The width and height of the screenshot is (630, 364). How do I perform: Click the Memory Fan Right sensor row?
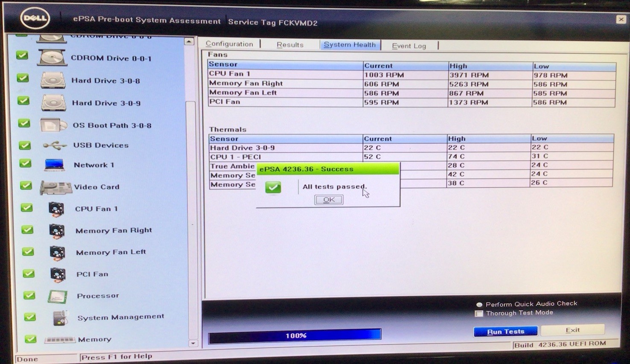tap(412, 84)
